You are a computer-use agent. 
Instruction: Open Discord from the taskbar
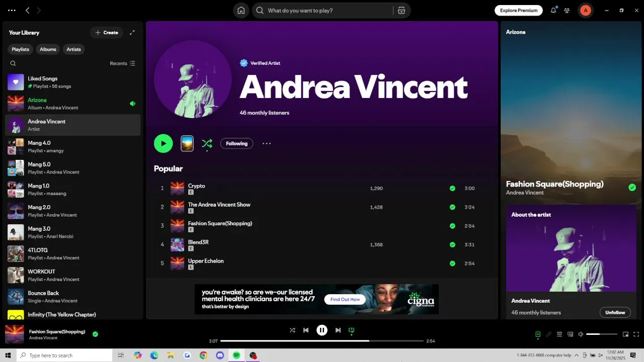coord(220,355)
